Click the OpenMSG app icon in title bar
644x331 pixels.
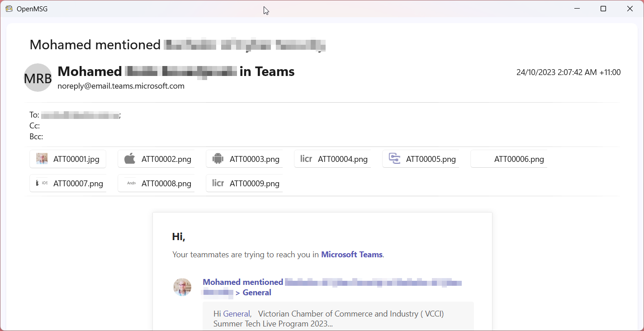(x=9, y=9)
